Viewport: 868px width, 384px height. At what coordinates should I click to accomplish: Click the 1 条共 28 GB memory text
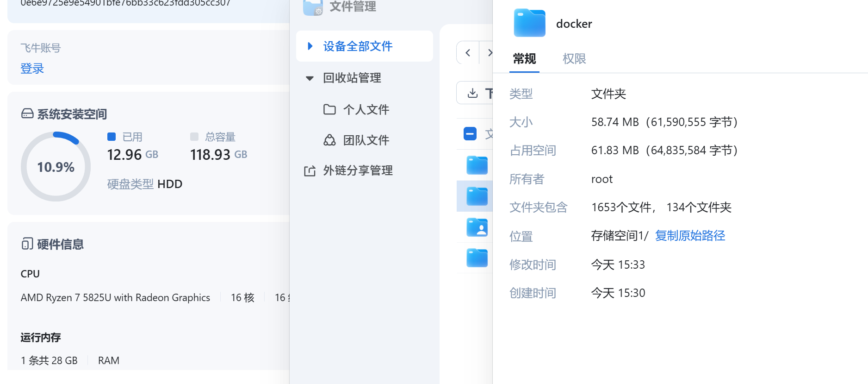49,361
